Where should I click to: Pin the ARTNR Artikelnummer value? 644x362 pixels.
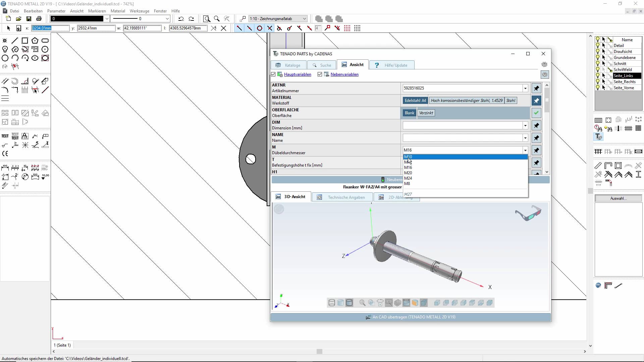[536, 88]
